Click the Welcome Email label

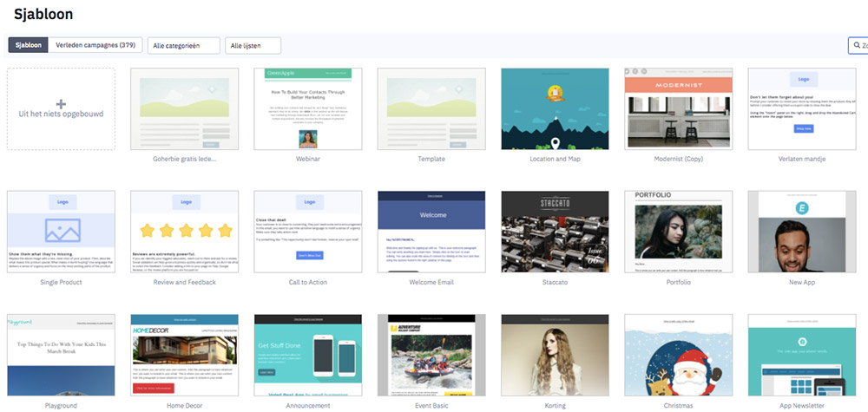[x=431, y=282]
